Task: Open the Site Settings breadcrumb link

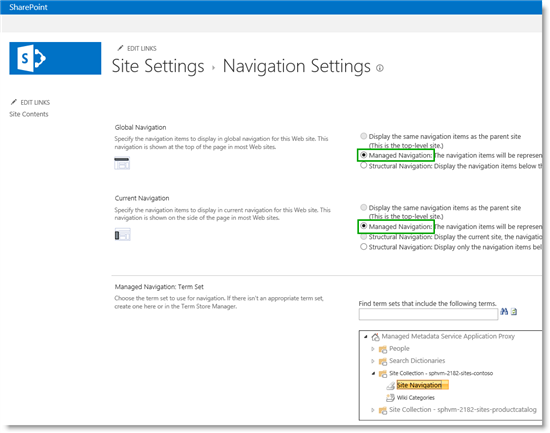Action: tap(158, 66)
